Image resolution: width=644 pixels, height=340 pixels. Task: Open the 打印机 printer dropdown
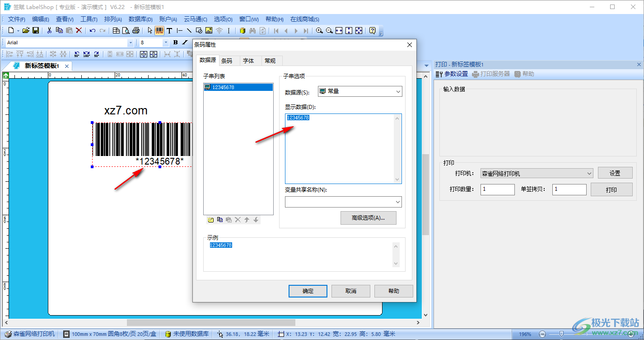tap(537, 173)
